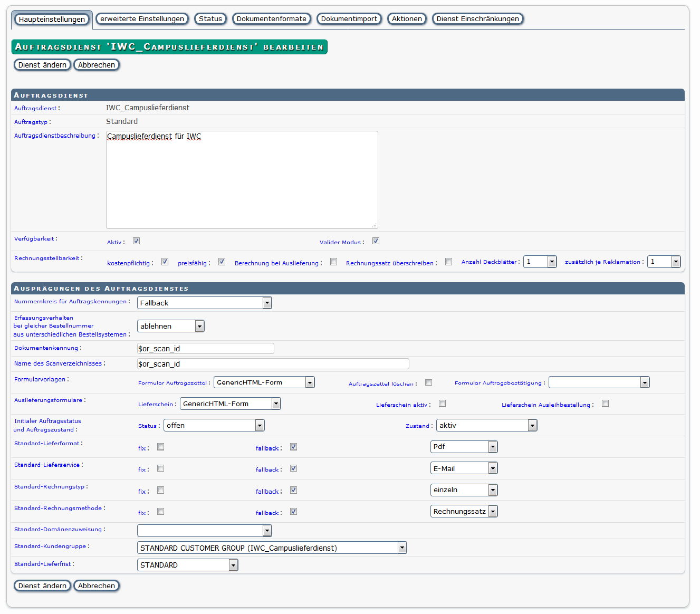
Task: Check the Lieferschein aktiv box
Action: click(442, 404)
